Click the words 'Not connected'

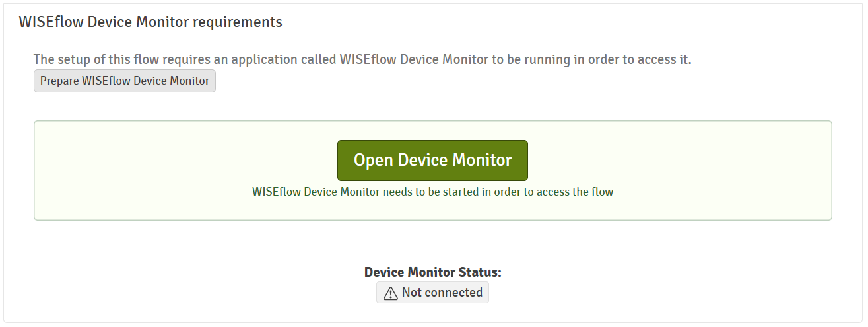[442, 293]
